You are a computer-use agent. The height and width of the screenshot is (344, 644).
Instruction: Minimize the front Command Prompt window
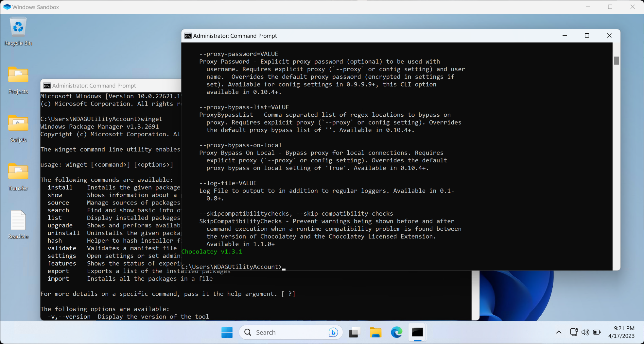pos(565,36)
